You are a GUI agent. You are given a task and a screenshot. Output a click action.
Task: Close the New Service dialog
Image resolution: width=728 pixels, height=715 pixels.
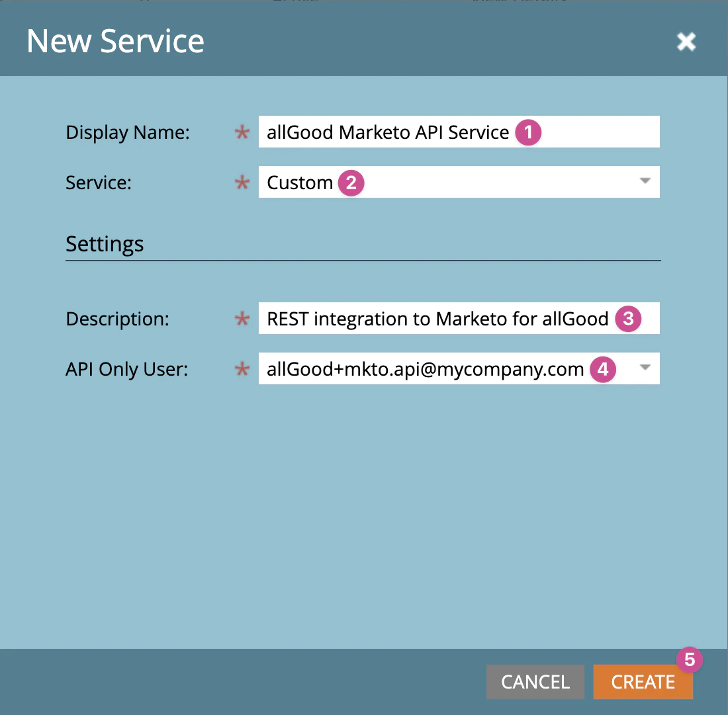pos(686,41)
